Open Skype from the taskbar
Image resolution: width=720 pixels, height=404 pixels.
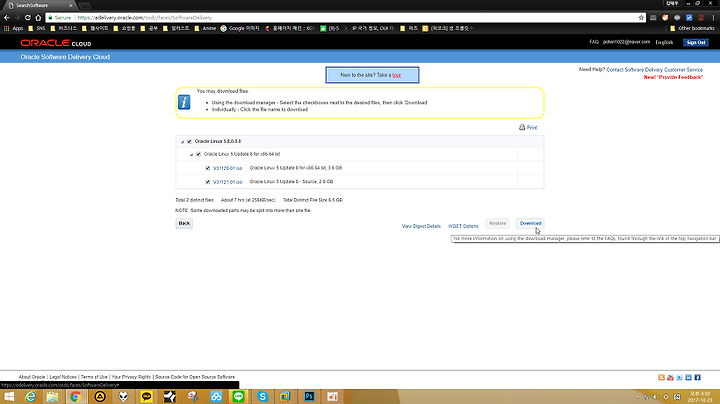coord(263,397)
